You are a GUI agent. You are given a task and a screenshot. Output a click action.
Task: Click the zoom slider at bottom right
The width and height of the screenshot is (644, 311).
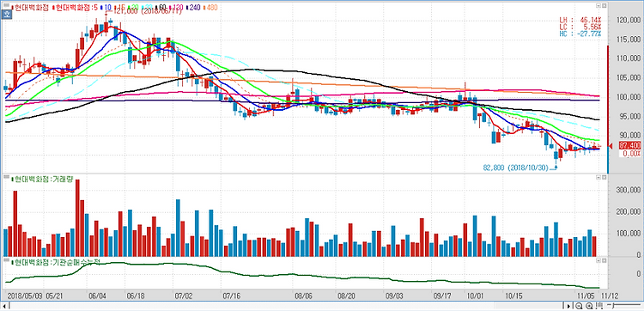click(x=624, y=306)
